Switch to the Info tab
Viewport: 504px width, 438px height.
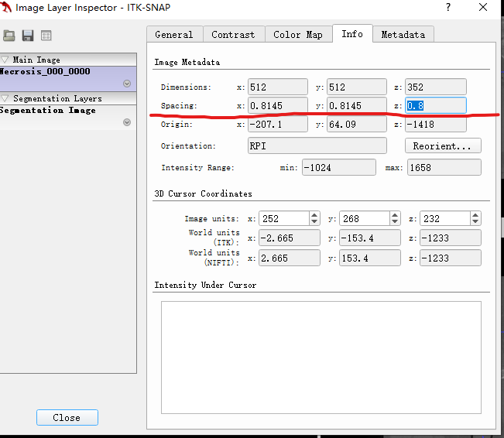click(x=352, y=33)
